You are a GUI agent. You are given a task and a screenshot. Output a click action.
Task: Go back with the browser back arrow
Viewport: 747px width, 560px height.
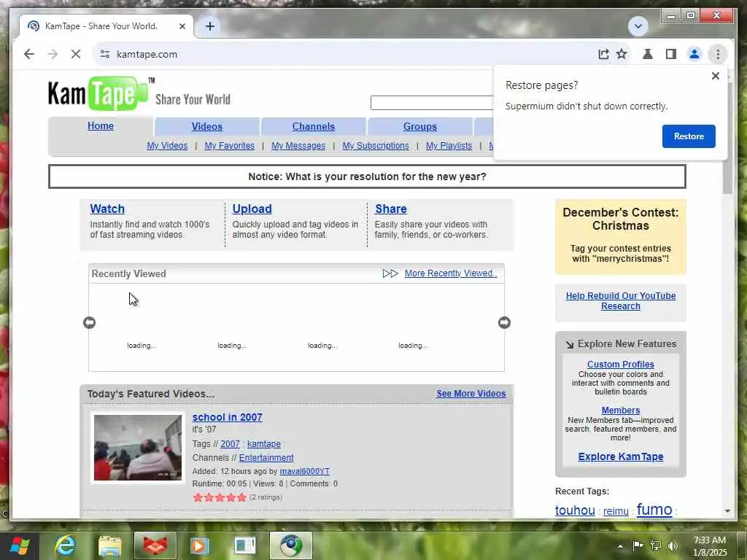(29, 54)
